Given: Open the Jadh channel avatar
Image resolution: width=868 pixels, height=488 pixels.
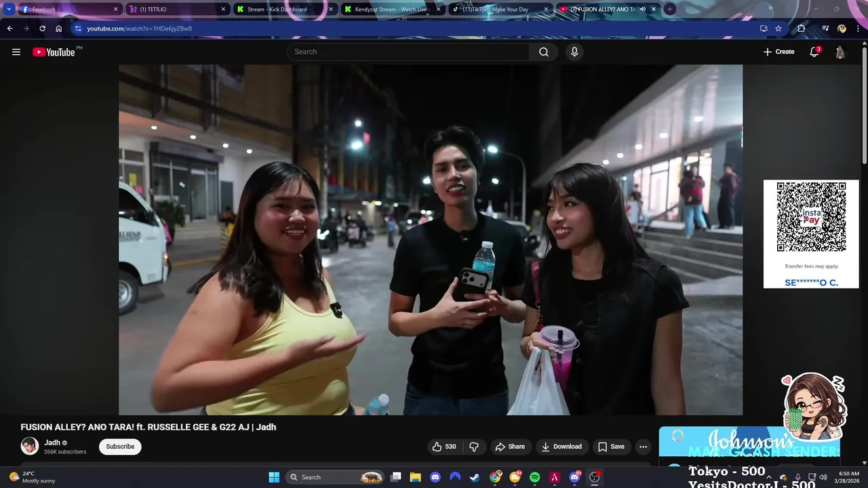Looking at the screenshot, I should tap(29, 446).
